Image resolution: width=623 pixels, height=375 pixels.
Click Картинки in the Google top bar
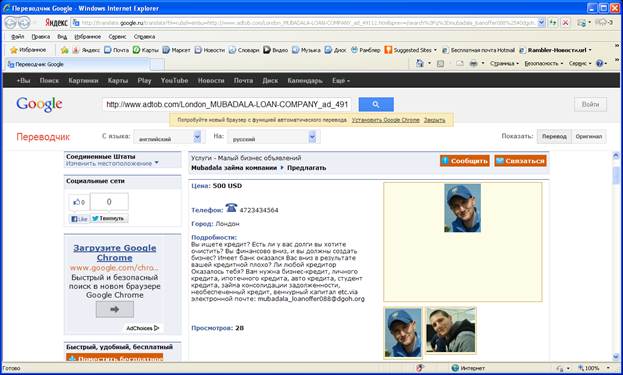pos(83,81)
